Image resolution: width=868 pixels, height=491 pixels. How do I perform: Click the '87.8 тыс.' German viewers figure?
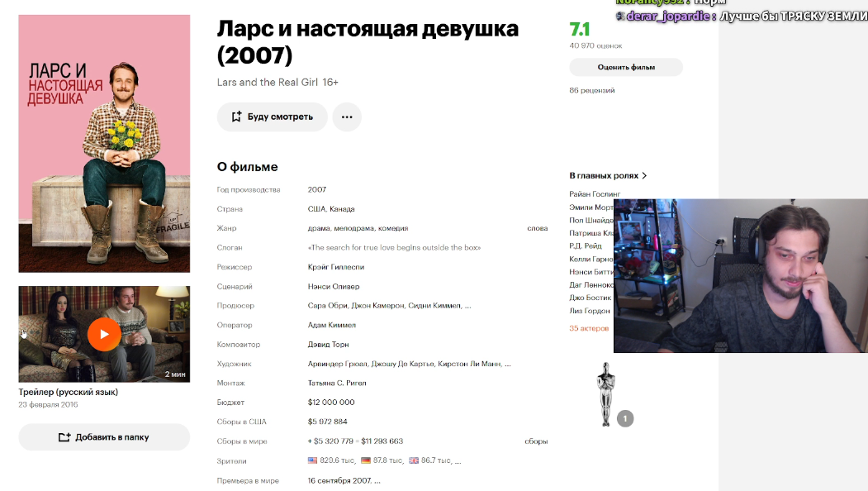click(387, 460)
